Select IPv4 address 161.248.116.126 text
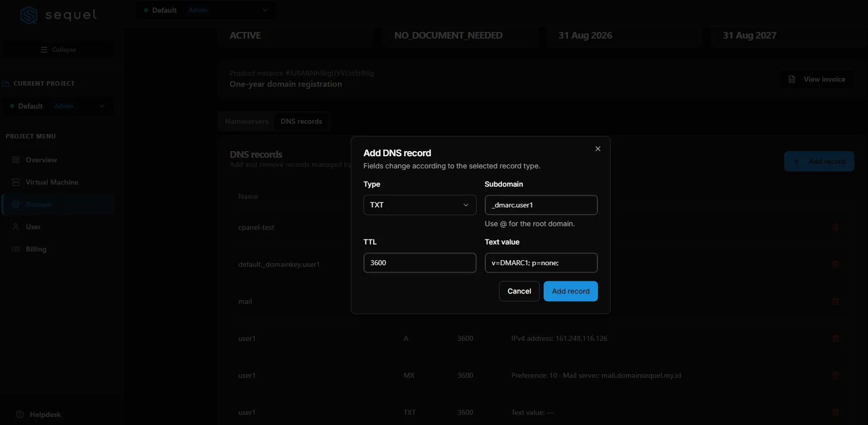 click(x=559, y=338)
